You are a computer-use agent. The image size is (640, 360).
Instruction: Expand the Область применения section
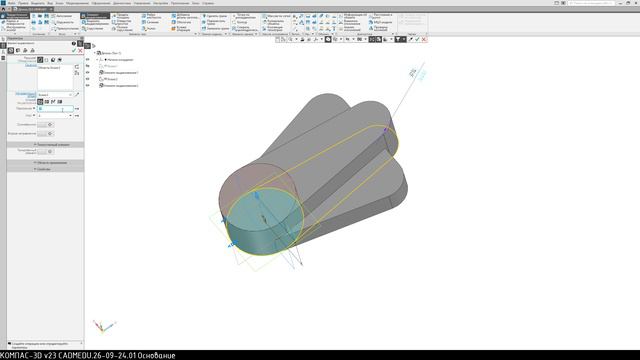pyautogui.click(x=45, y=162)
